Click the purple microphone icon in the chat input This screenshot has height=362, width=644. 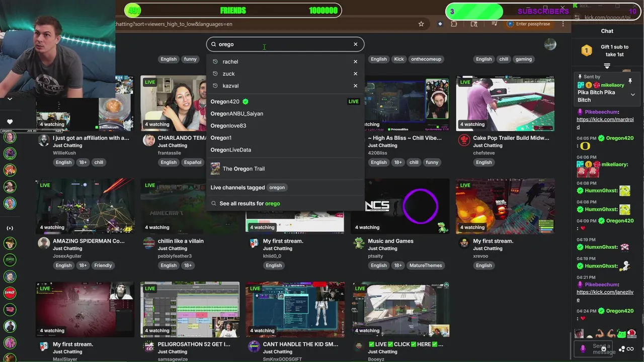click(583, 348)
